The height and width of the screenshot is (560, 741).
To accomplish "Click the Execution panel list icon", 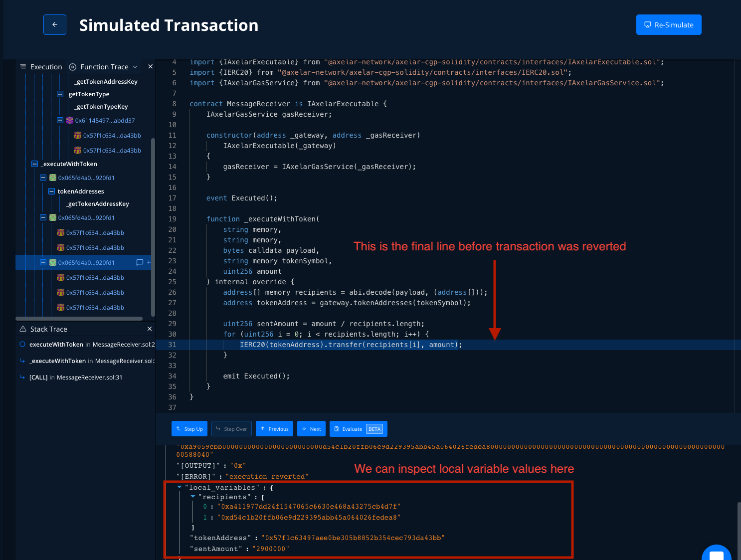I will [x=23, y=67].
